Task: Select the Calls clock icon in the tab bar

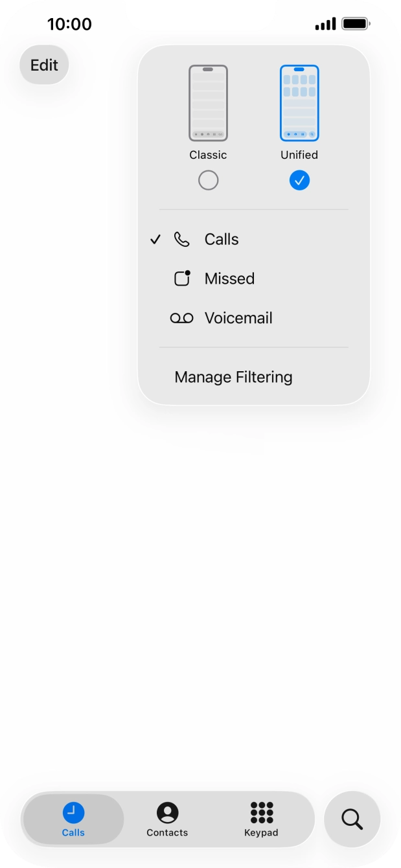Action: (73, 810)
